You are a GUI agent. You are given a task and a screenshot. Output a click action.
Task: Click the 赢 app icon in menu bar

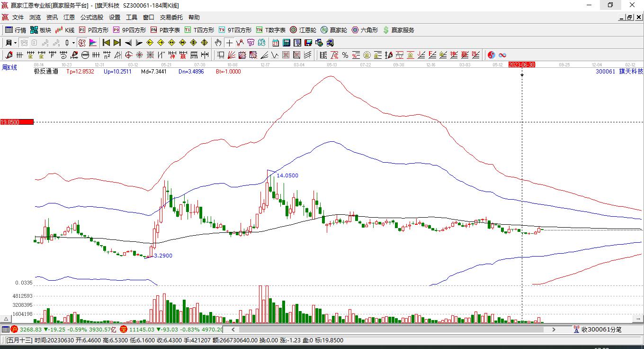click(x=5, y=18)
